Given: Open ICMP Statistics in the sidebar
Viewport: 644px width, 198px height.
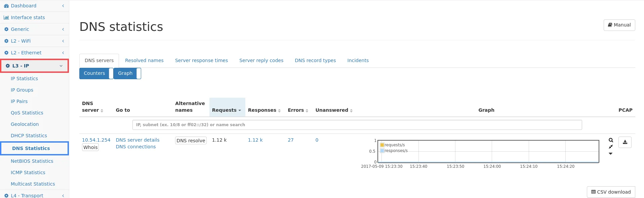Looking at the screenshot, I should 28,172.
